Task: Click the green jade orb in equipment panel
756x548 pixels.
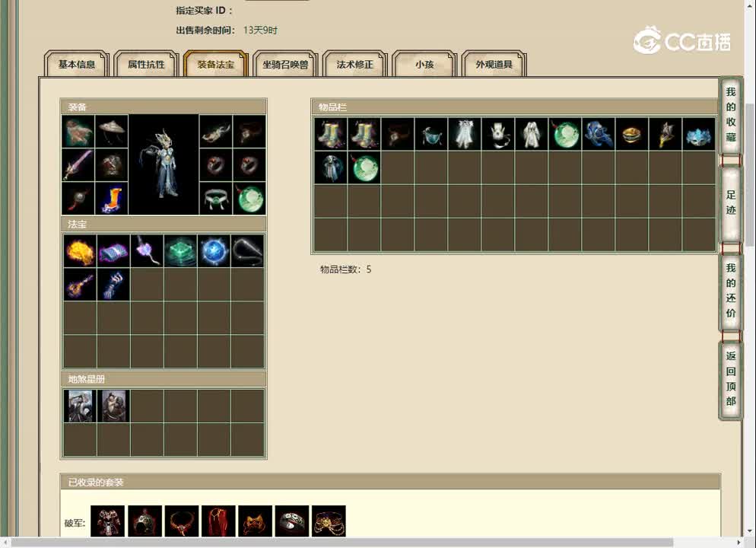Action: pos(249,198)
